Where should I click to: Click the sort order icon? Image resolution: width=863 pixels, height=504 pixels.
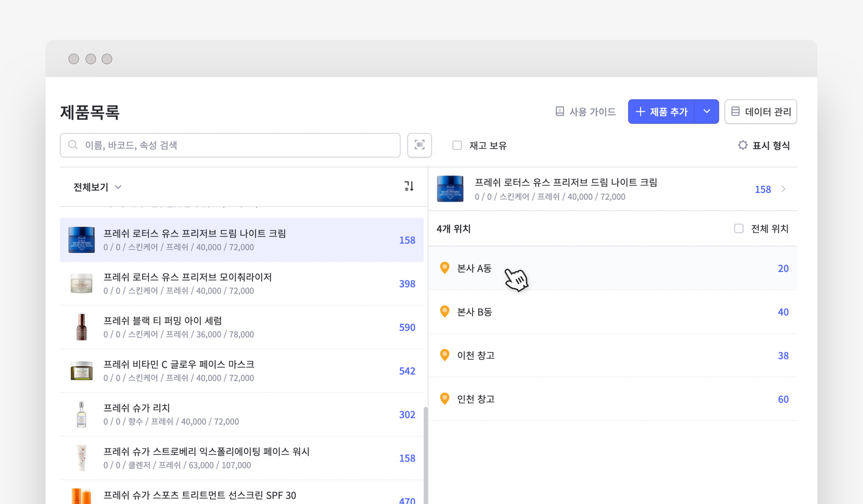pyautogui.click(x=409, y=186)
